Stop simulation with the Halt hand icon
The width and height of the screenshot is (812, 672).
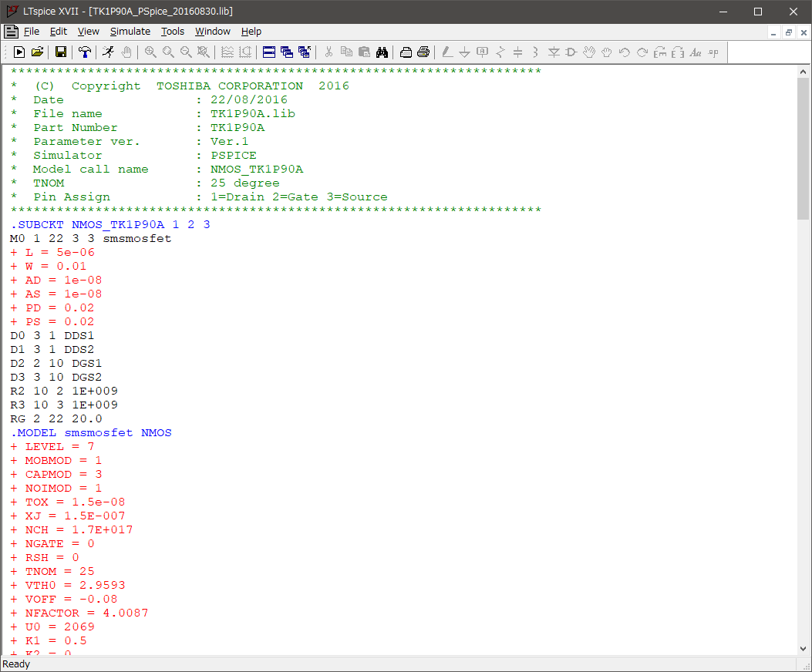126,52
